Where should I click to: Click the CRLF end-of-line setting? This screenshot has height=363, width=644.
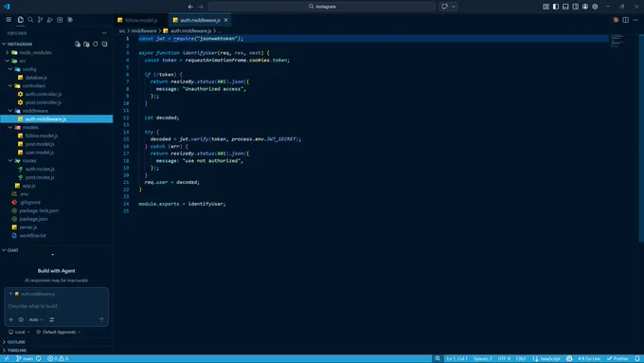coord(521,358)
